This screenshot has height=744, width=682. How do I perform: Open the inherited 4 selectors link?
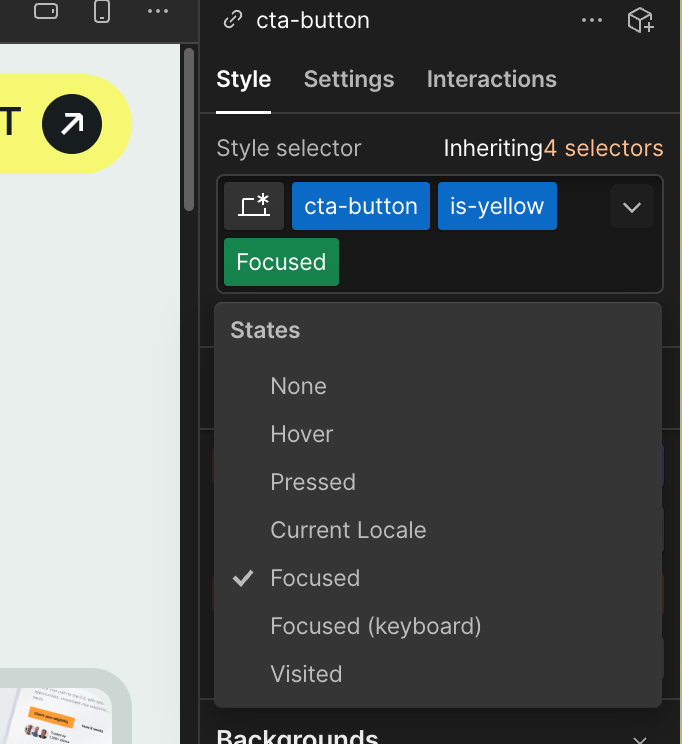click(x=603, y=148)
